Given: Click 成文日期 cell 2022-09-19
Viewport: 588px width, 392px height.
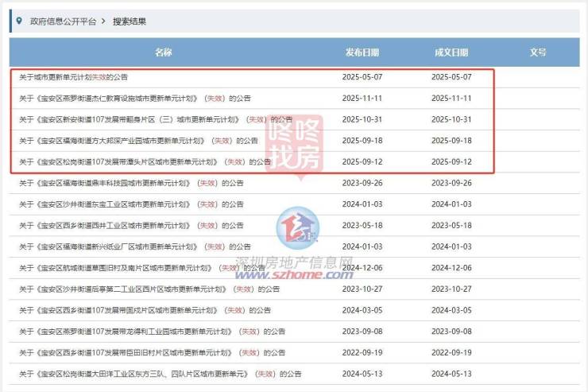Looking at the screenshot, I should tap(451, 352).
